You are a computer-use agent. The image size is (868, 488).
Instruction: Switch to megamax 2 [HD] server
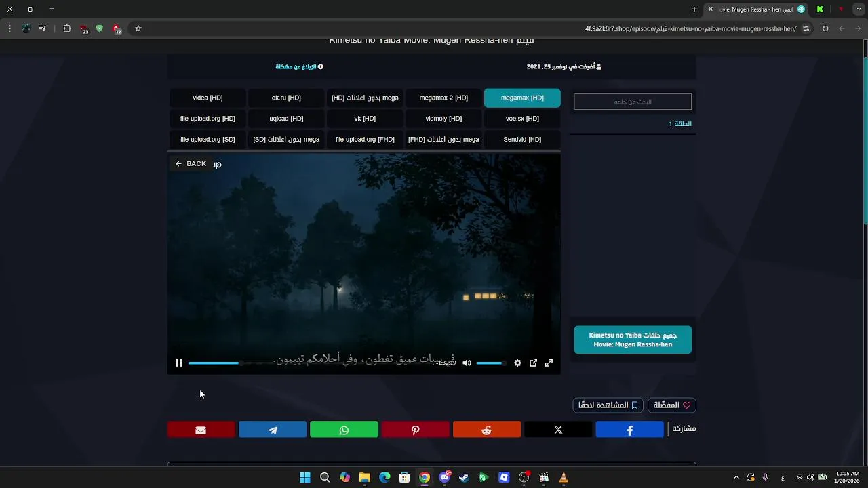point(443,98)
